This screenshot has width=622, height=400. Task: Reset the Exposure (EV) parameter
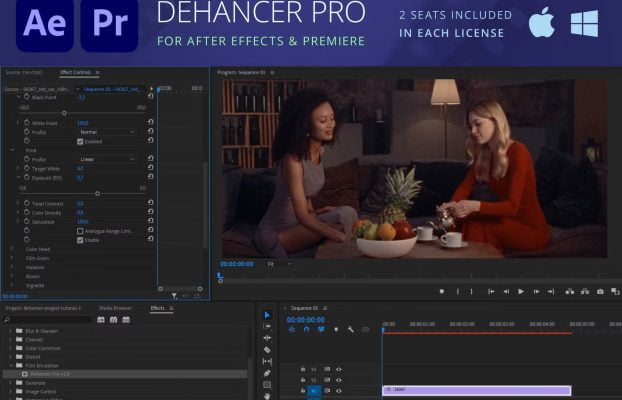tap(150, 177)
